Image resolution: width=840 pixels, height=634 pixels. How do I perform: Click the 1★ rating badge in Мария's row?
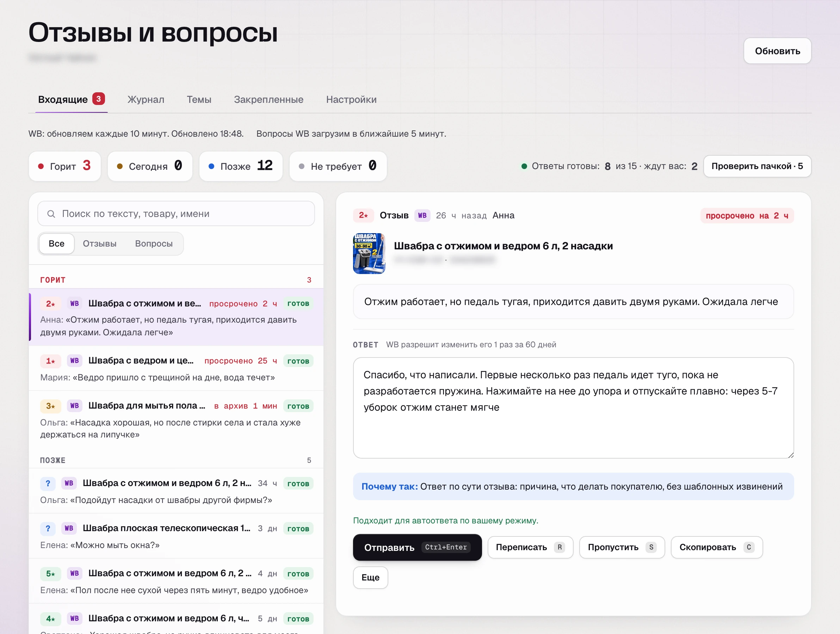pos(51,361)
